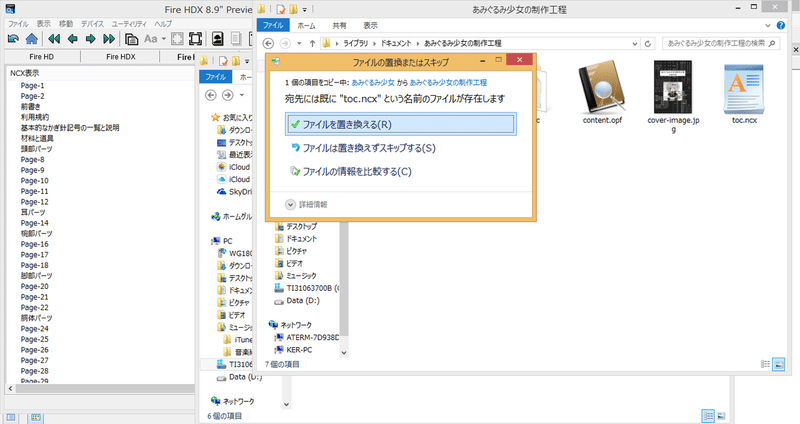Click Explorer back navigation button
800x424 pixels.
[x=269, y=43]
